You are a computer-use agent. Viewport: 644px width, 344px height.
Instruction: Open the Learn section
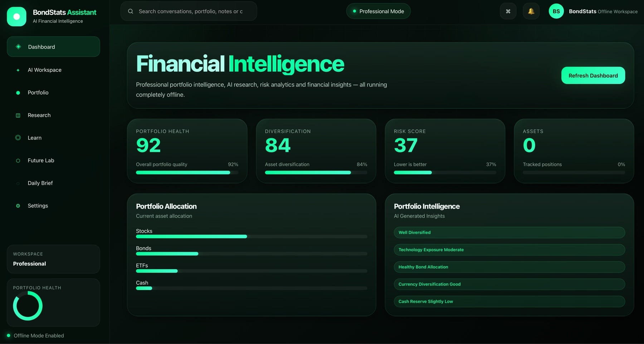click(x=53, y=138)
